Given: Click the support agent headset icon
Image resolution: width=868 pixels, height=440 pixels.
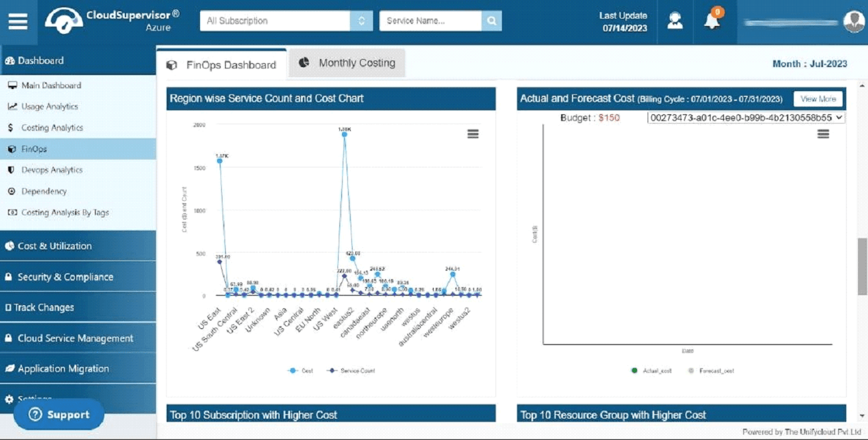Looking at the screenshot, I should (x=675, y=21).
